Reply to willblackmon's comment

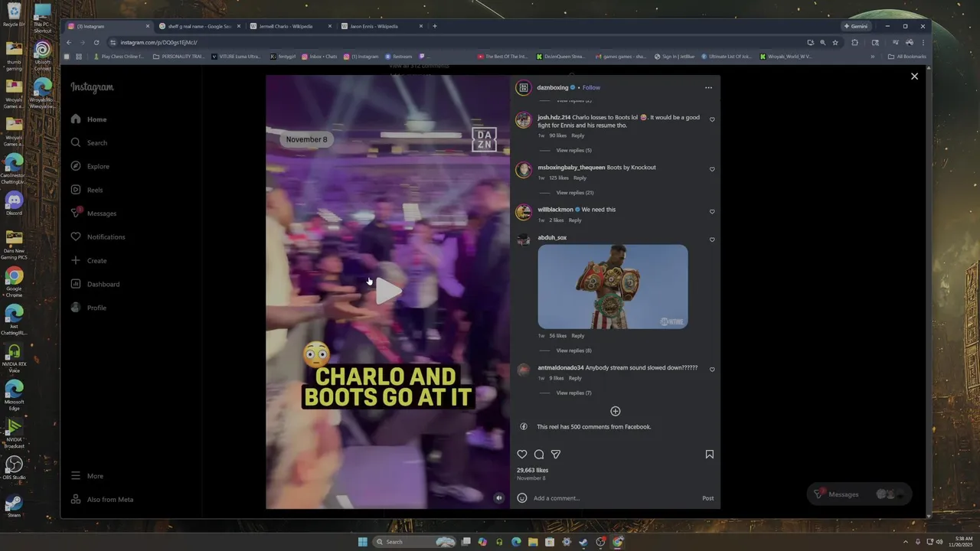575,220
